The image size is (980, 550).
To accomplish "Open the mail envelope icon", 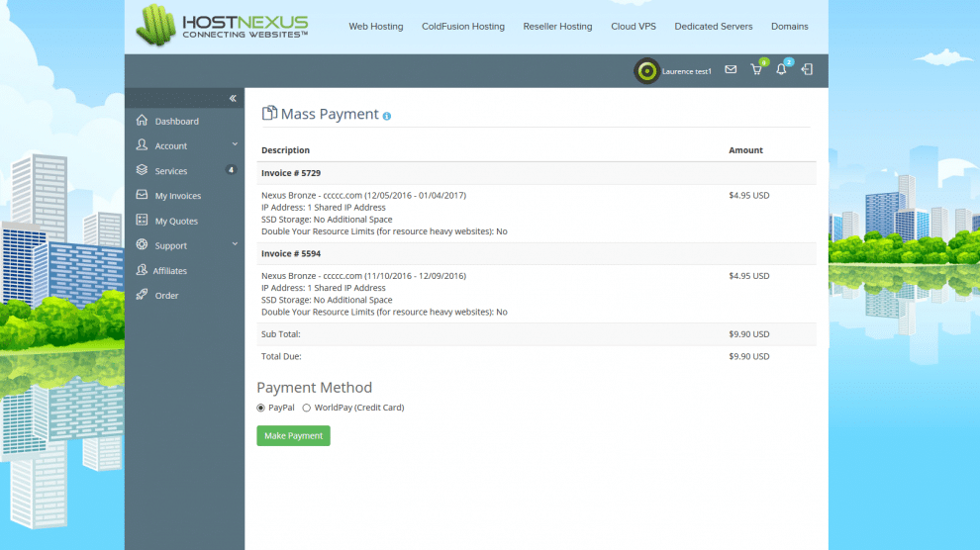I will point(731,69).
